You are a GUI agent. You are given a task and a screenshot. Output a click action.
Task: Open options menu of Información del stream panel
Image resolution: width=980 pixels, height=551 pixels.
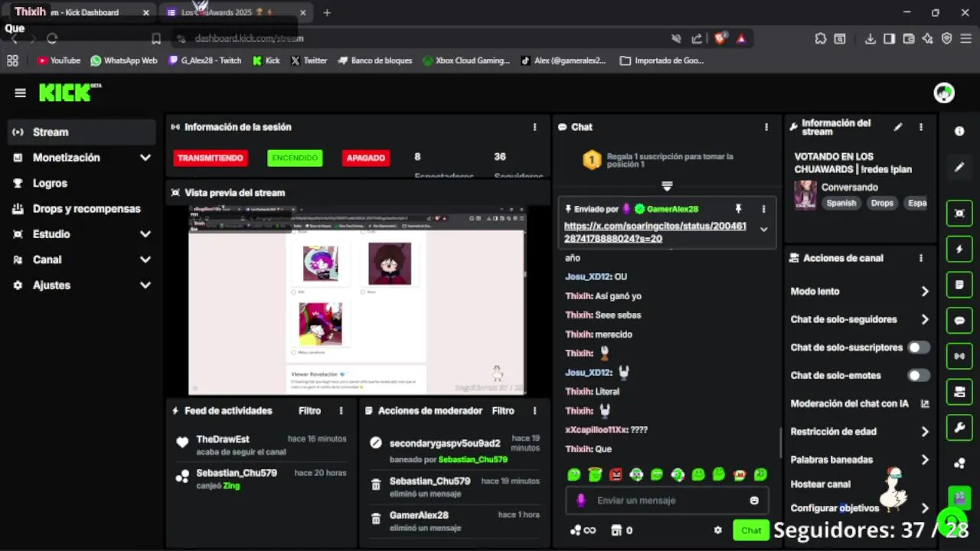point(921,127)
